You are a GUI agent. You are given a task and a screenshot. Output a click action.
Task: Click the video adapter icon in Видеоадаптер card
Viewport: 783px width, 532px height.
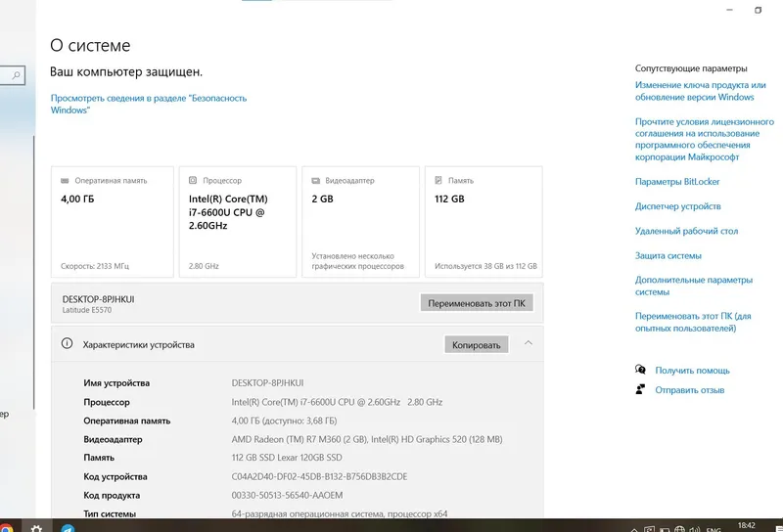(x=315, y=181)
